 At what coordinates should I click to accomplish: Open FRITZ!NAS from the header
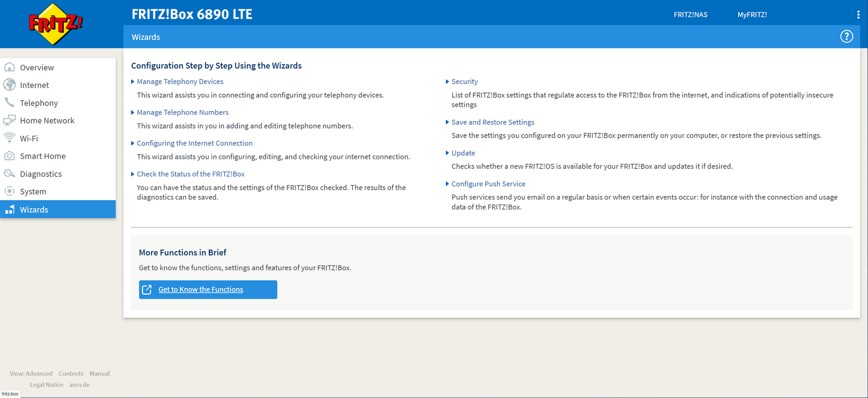pos(690,14)
